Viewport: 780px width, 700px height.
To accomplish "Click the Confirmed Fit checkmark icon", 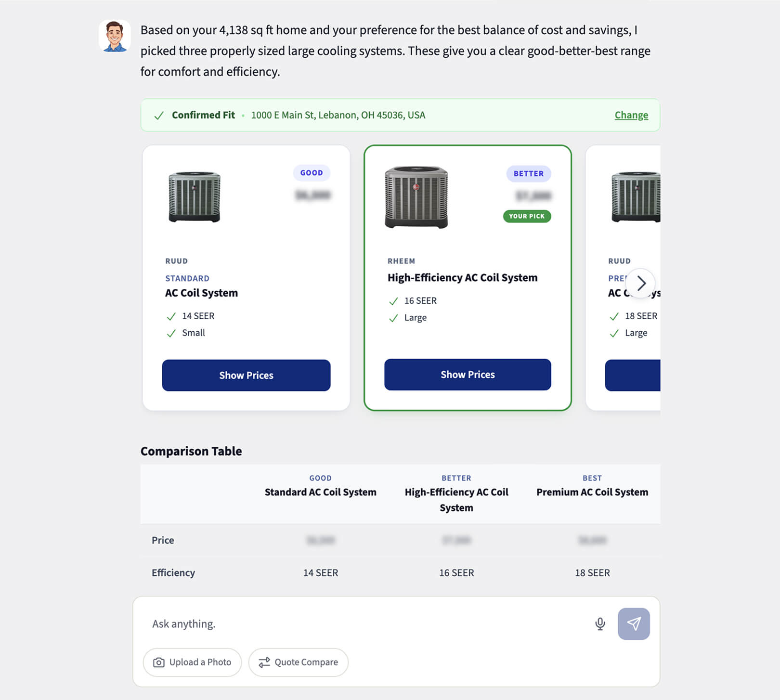I will 159,116.
